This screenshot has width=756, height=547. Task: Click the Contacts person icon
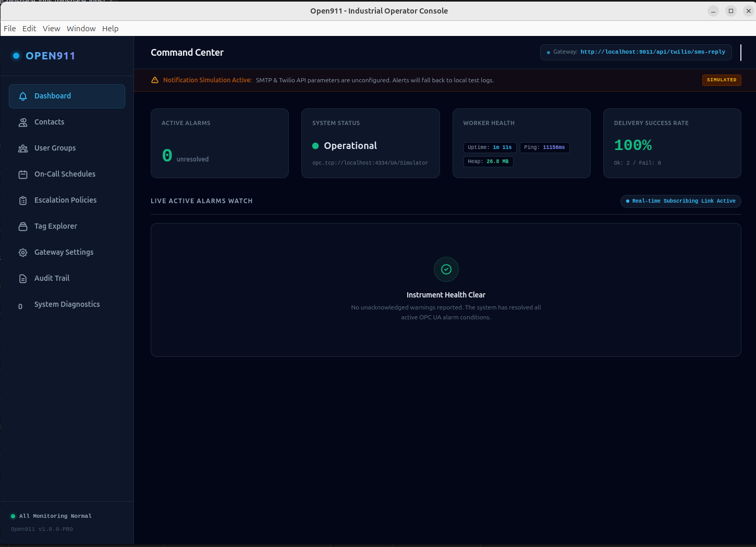(23, 122)
